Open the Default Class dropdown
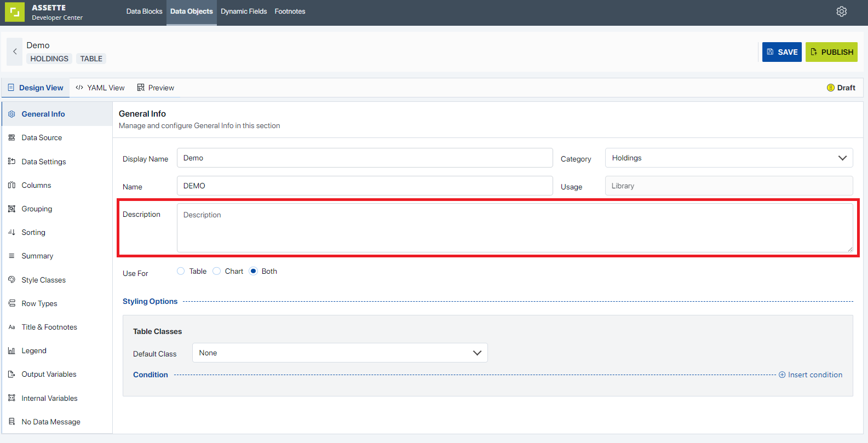 click(340, 353)
